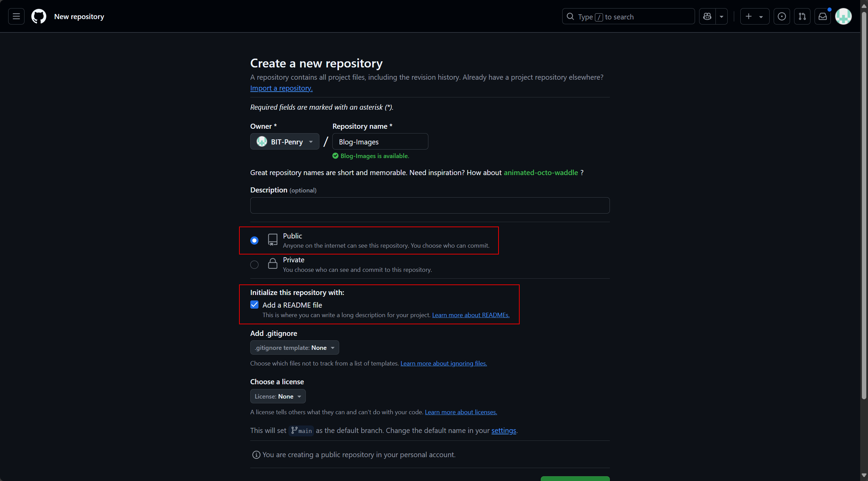
Task: Select the Public visibility radio button
Action: point(254,240)
